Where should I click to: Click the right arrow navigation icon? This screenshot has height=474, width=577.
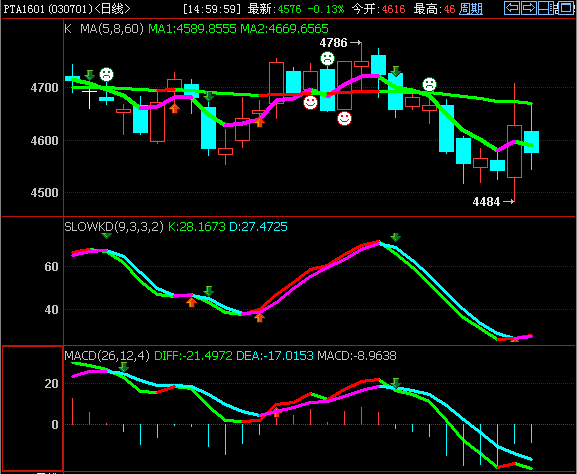pos(529,8)
